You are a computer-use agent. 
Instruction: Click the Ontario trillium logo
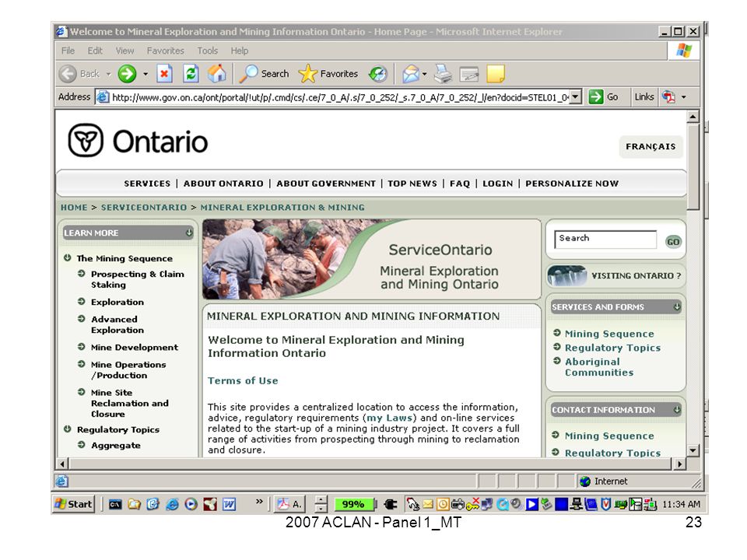click(x=86, y=141)
